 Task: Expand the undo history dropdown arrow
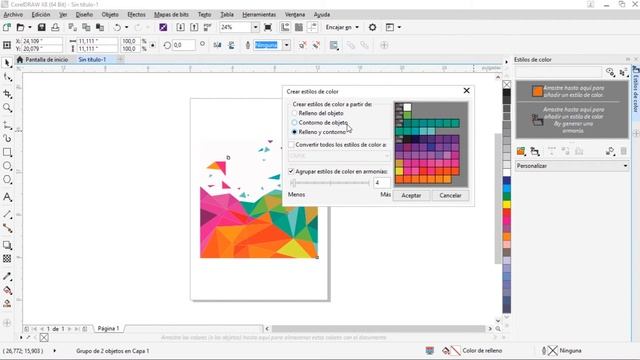pyautogui.click(x=126, y=27)
